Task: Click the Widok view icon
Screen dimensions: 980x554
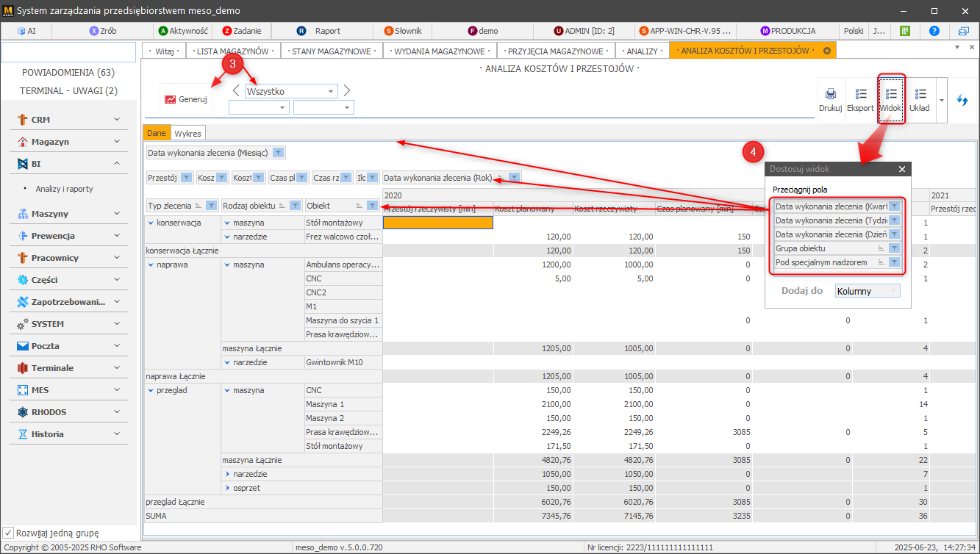Action: pos(891,99)
